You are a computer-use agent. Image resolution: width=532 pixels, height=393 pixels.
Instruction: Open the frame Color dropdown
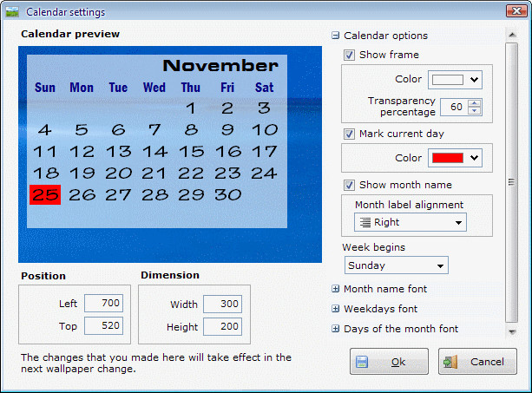474,80
